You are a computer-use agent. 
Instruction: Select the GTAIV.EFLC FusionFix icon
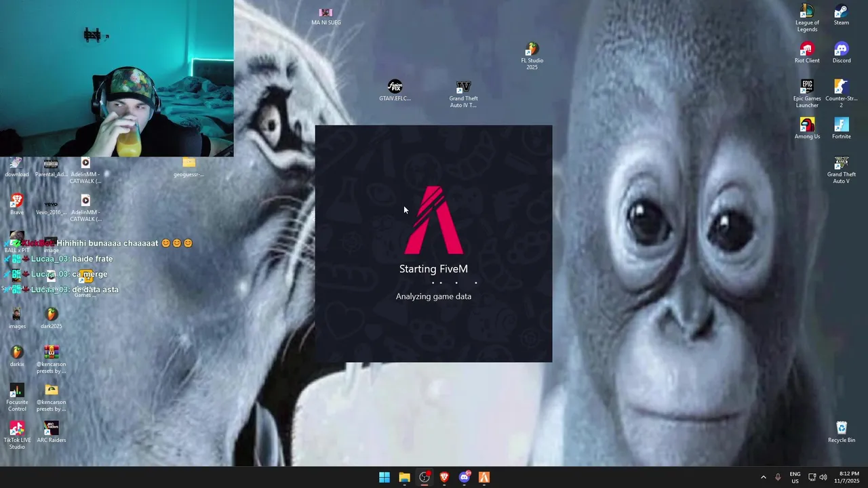point(395,91)
